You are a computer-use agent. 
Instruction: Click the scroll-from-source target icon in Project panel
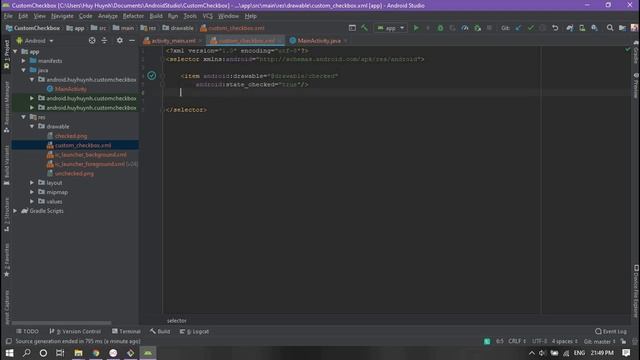92,40
